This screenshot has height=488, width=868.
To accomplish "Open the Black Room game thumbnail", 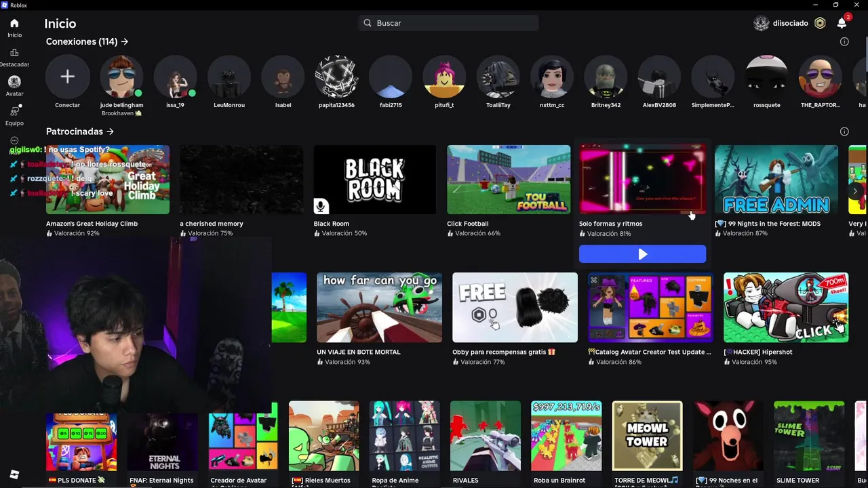I will coord(375,180).
